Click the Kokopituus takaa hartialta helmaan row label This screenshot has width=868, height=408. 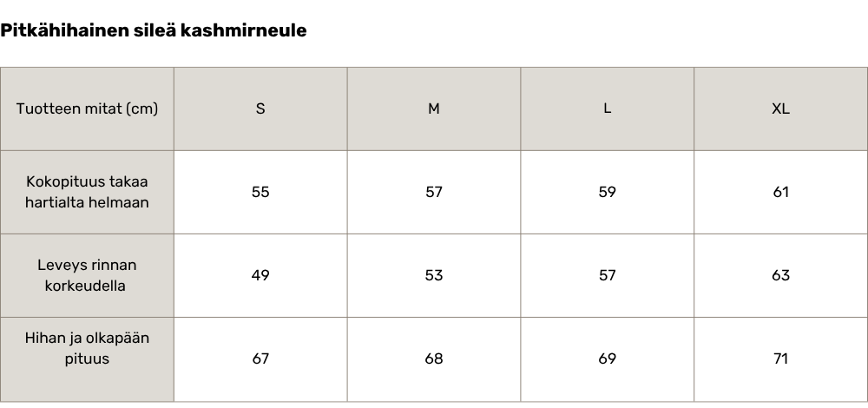click(x=87, y=192)
